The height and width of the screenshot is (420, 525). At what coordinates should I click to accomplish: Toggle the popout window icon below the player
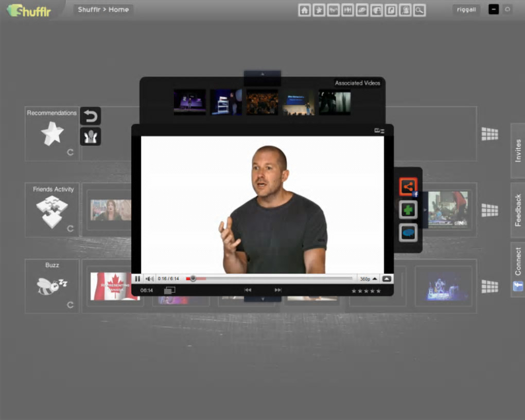pyautogui.click(x=169, y=290)
